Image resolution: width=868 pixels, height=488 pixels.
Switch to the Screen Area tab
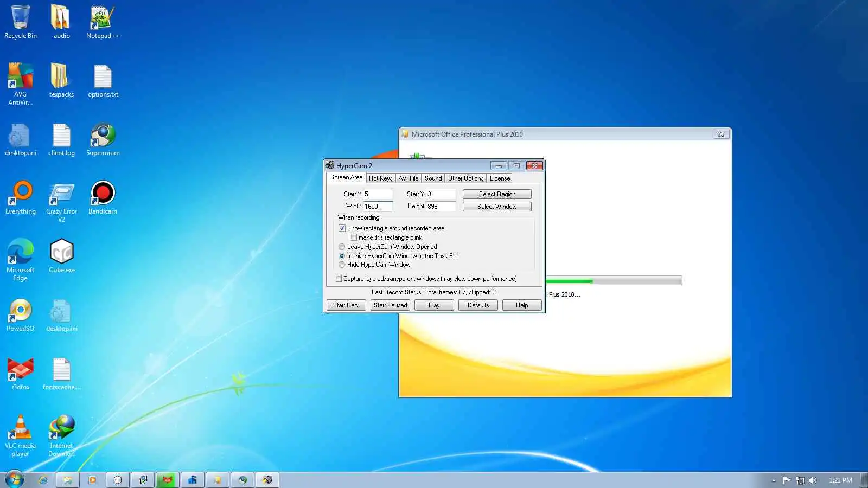[x=346, y=177]
